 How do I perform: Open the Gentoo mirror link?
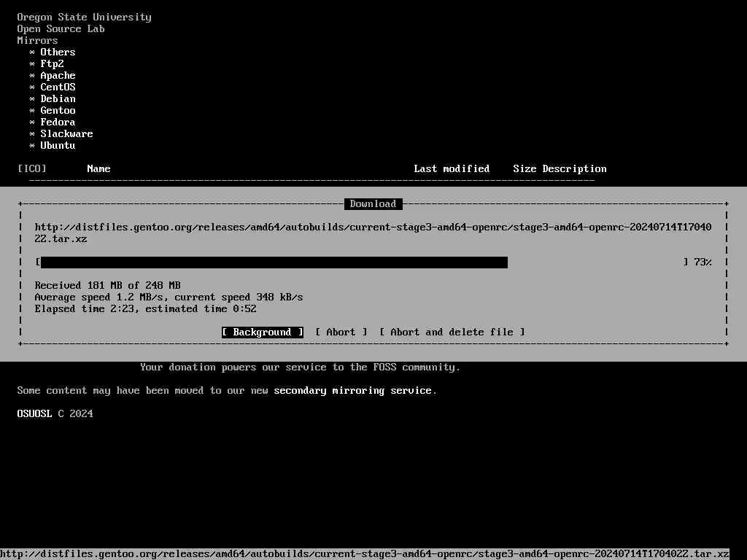[x=58, y=110]
